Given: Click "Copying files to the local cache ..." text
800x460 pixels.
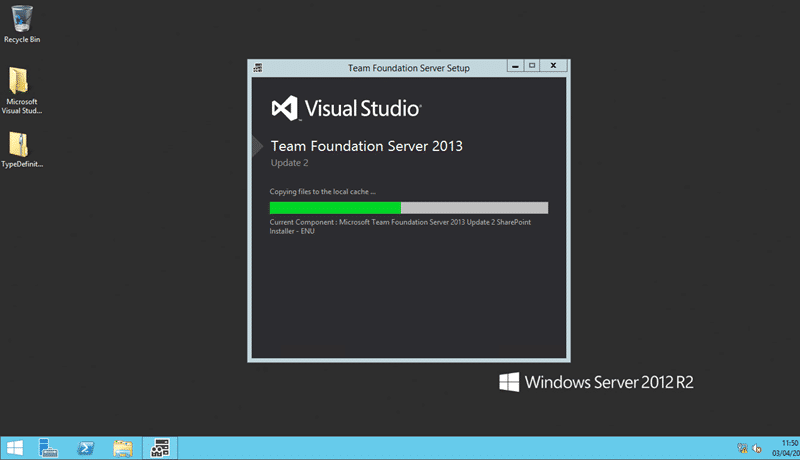Looking at the screenshot, I should (322, 192).
